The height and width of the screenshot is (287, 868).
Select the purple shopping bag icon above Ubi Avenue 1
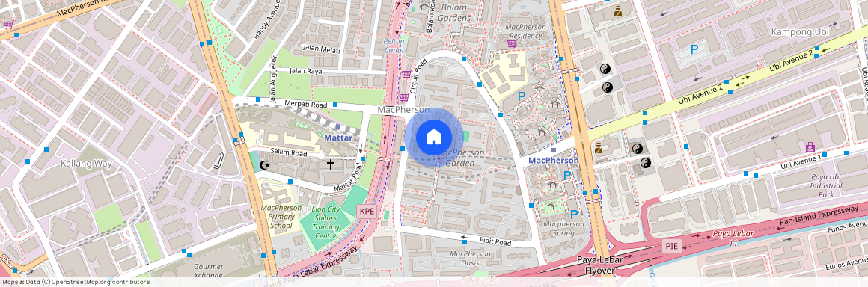coord(810,147)
